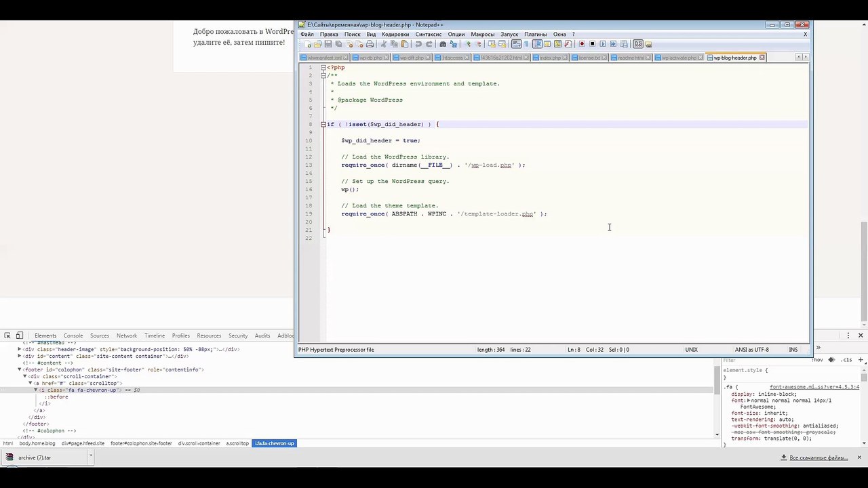Click ANSI as UTF-8 status bar entry
The image size is (868, 488).
[752, 350]
